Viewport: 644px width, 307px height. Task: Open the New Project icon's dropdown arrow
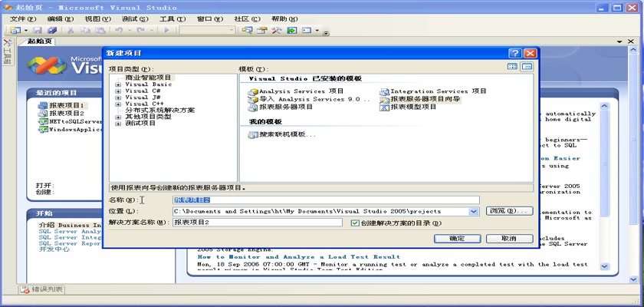click(26, 31)
